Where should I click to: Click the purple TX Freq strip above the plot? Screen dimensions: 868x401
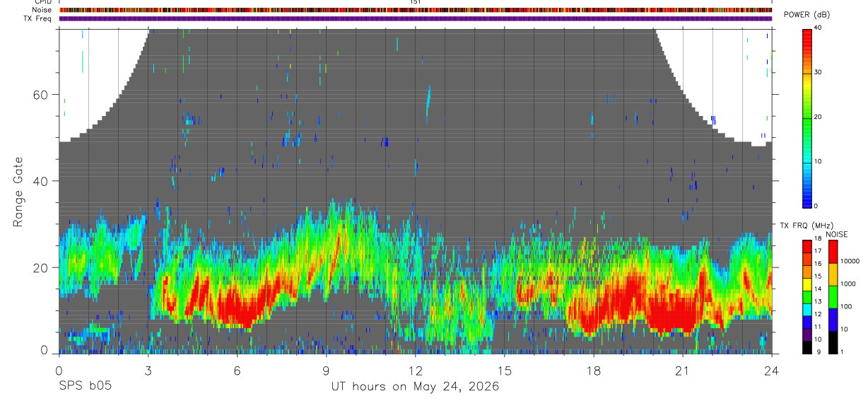[416, 18]
